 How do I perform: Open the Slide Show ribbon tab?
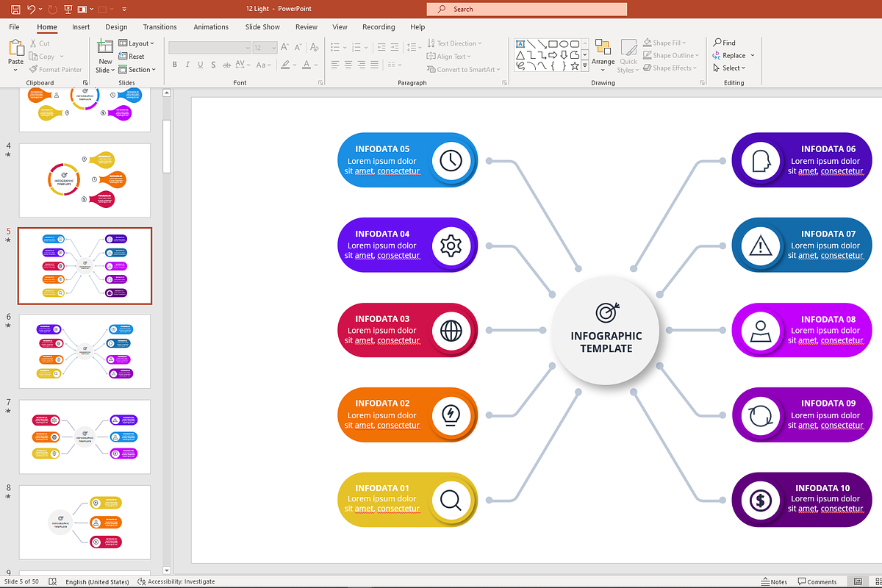point(262,27)
